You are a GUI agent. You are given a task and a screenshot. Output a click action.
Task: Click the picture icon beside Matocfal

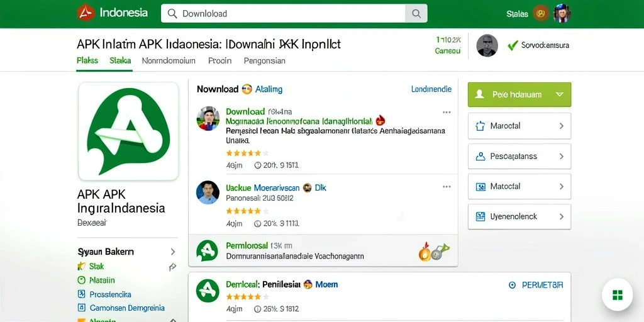coord(480,186)
